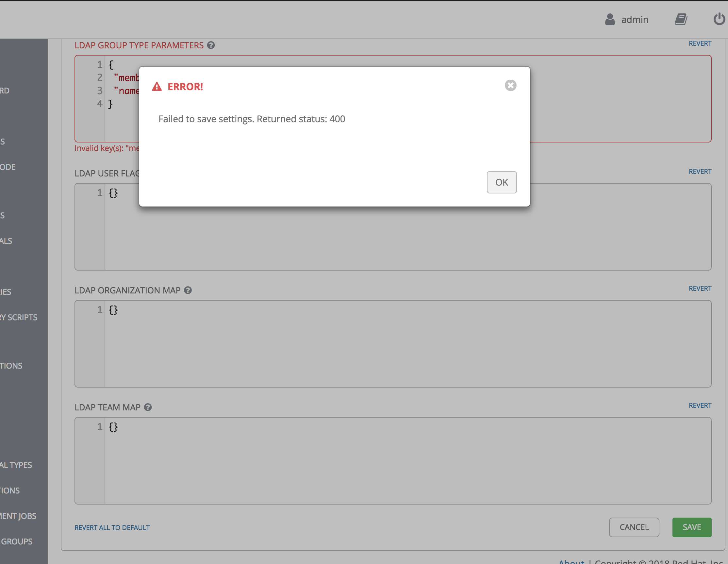Click the red error warning triangle
The width and height of the screenshot is (728, 564).
point(157,86)
